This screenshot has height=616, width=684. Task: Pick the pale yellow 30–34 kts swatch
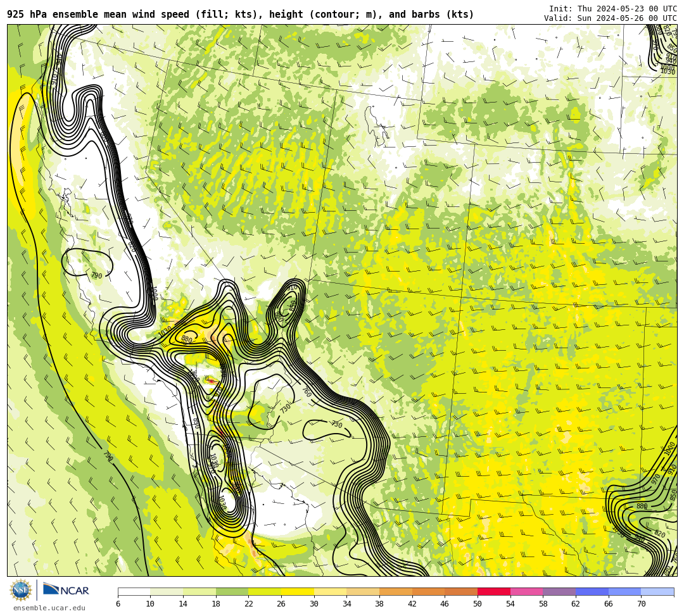(x=330, y=591)
